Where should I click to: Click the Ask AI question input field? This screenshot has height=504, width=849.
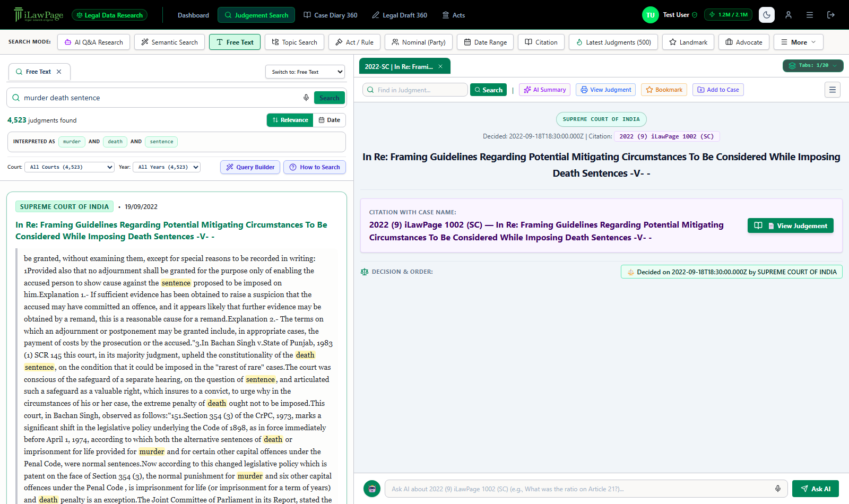586,489
